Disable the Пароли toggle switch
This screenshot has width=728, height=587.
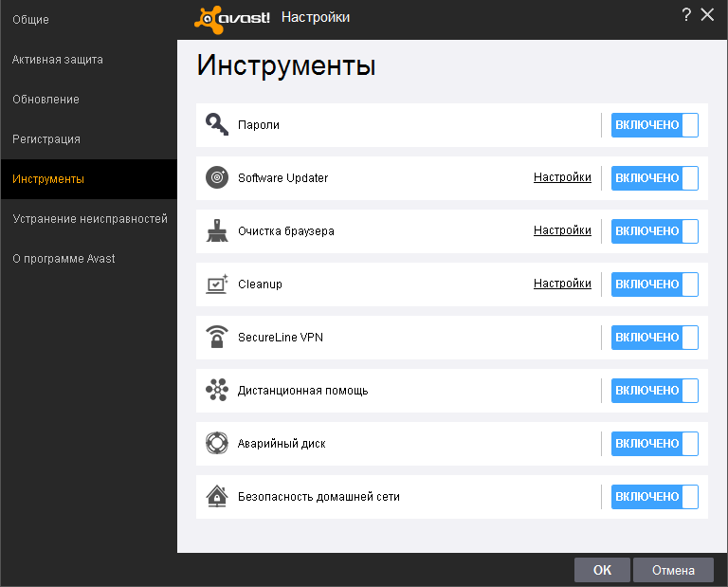click(654, 125)
